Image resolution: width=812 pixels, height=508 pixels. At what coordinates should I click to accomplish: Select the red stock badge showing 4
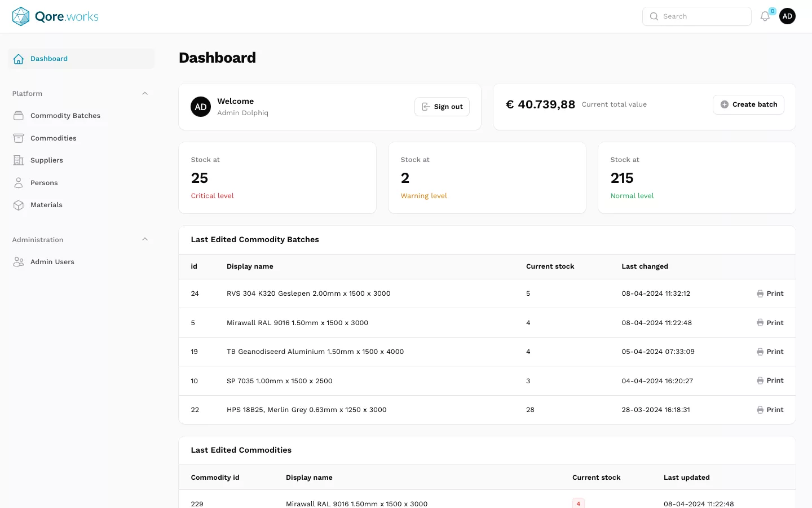(x=578, y=503)
